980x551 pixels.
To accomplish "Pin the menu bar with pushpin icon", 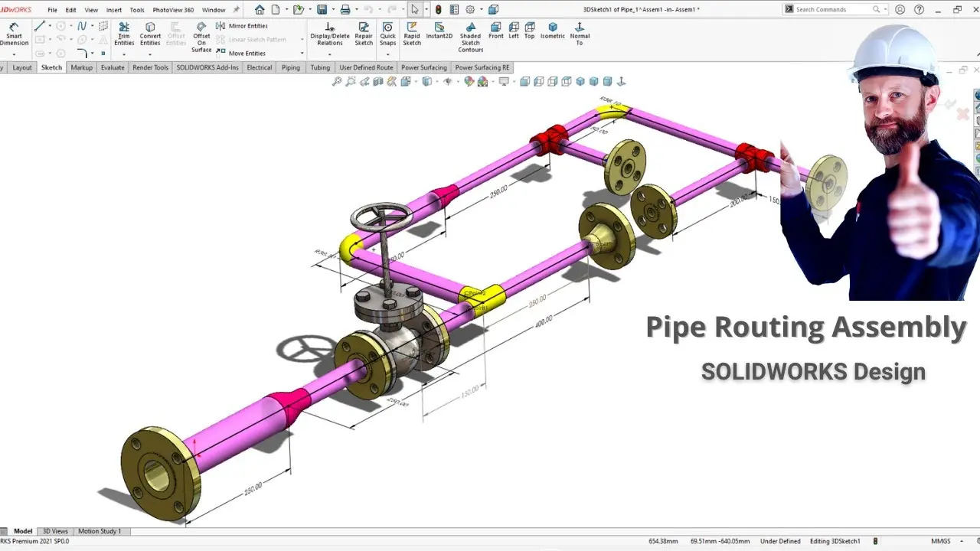I will click(237, 10).
